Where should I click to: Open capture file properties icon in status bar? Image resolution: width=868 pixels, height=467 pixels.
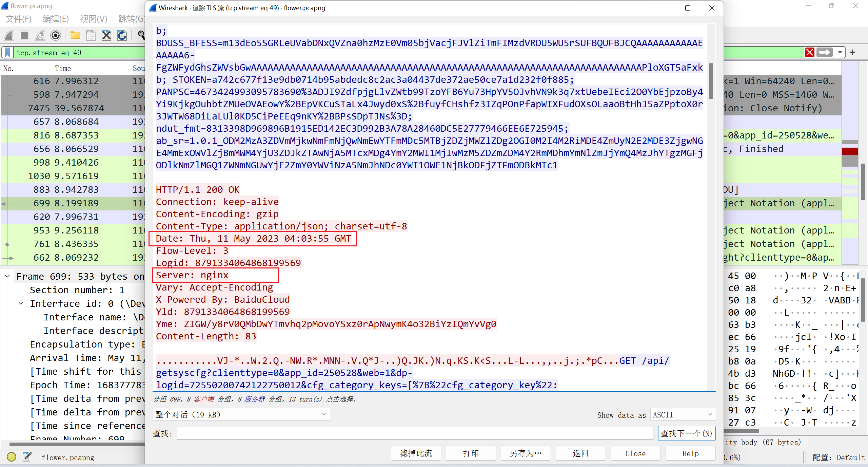click(27, 457)
